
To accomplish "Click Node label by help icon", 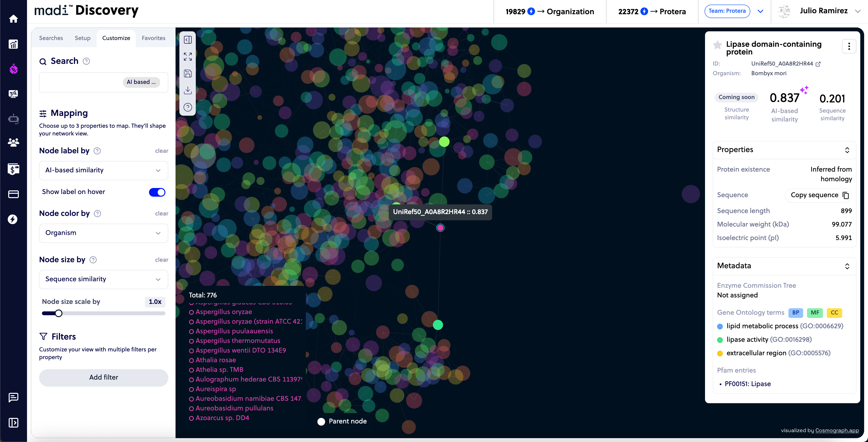I will [x=97, y=151].
